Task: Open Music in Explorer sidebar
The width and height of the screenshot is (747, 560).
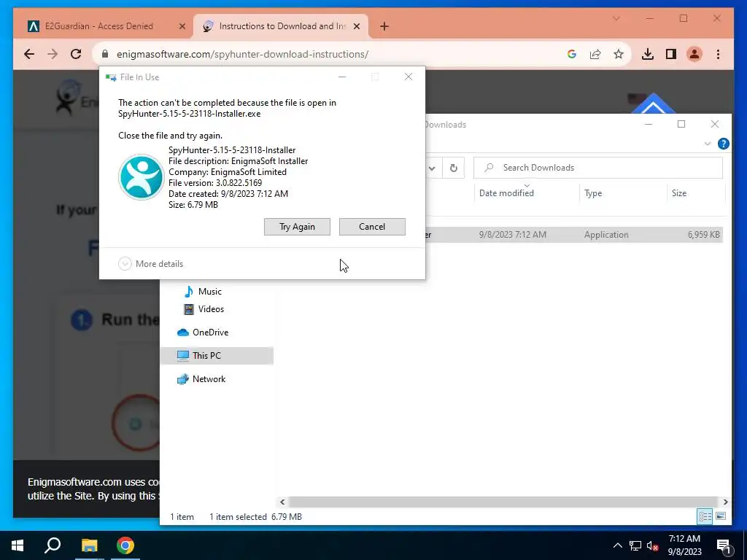Action: click(204, 292)
